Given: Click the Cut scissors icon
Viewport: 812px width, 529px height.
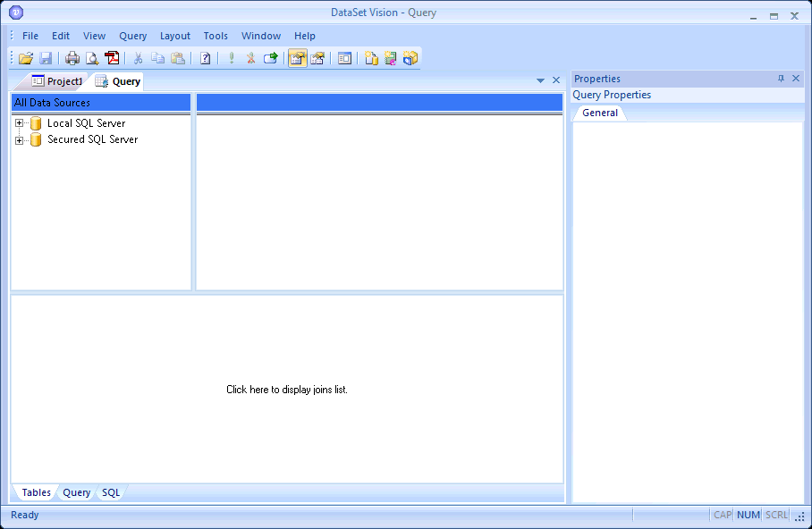Looking at the screenshot, I should pos(138,58).
